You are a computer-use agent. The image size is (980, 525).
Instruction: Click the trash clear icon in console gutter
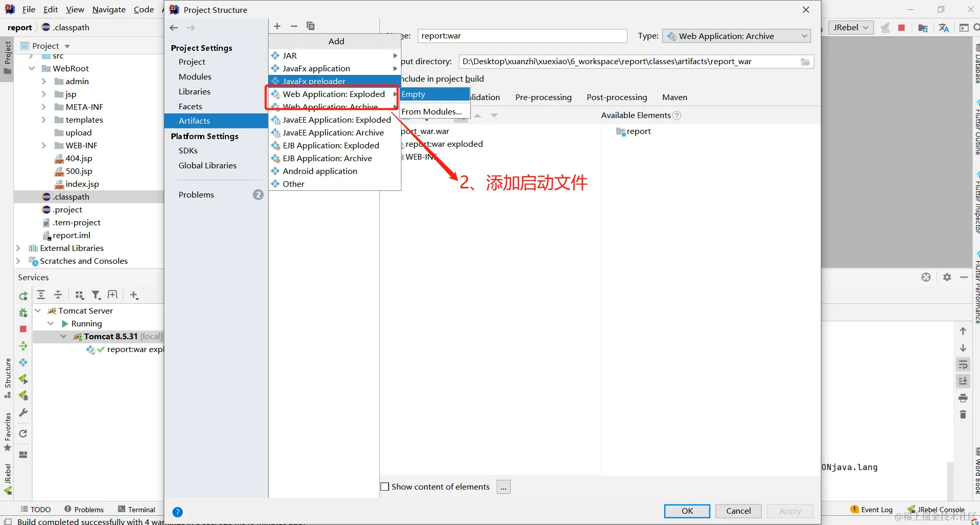pyautogui.click(x=963, y=414)
